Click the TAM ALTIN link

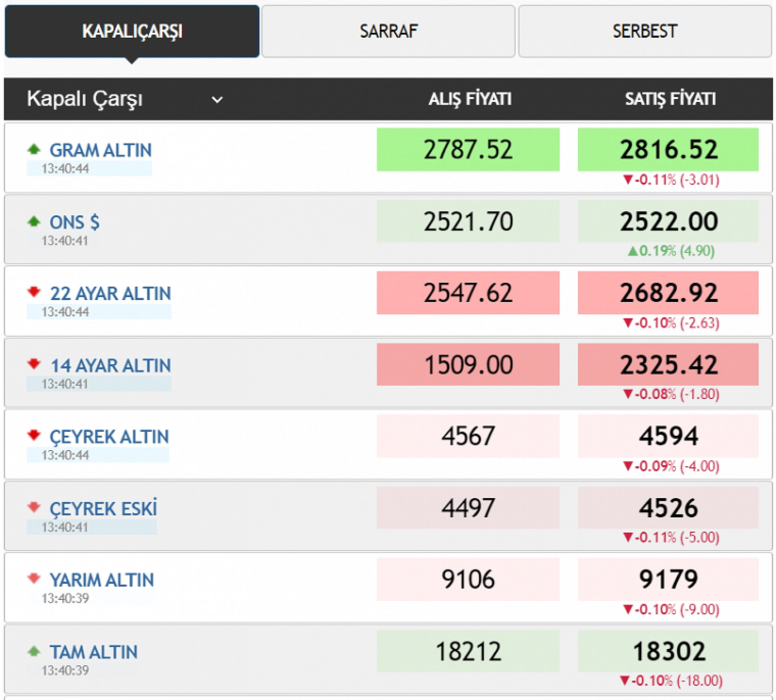94,652
